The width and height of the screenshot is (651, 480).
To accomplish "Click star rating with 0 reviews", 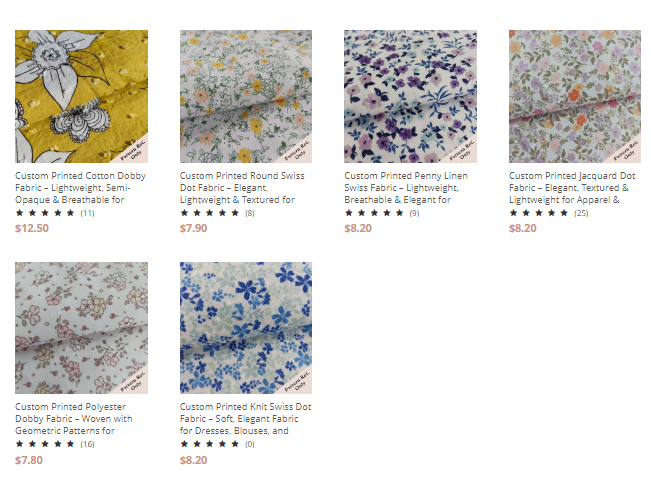I will [217, 444].
